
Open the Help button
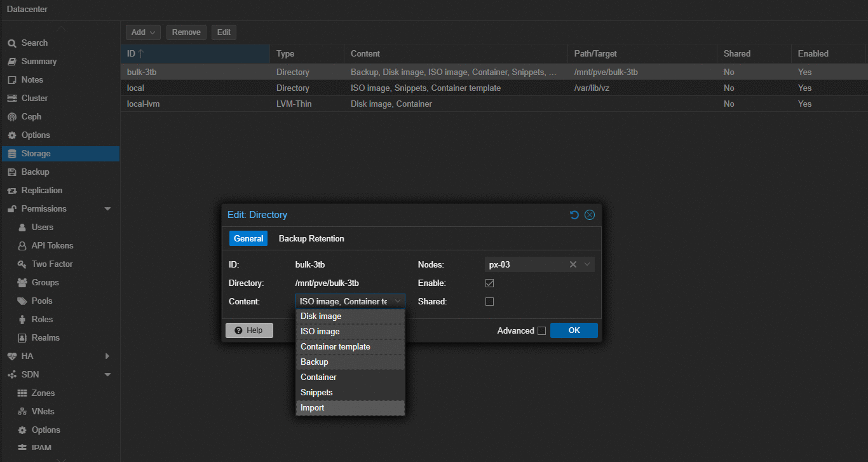pyautogui.click(x=249, y=330)
